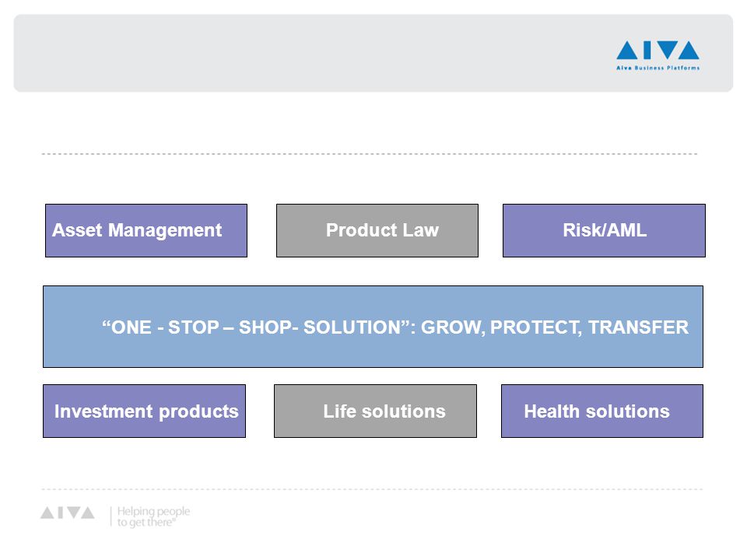This screenshot has width=747, height=560.
Task: Click the blue AIVA logo in the header
Action: (x=658, y=55)
